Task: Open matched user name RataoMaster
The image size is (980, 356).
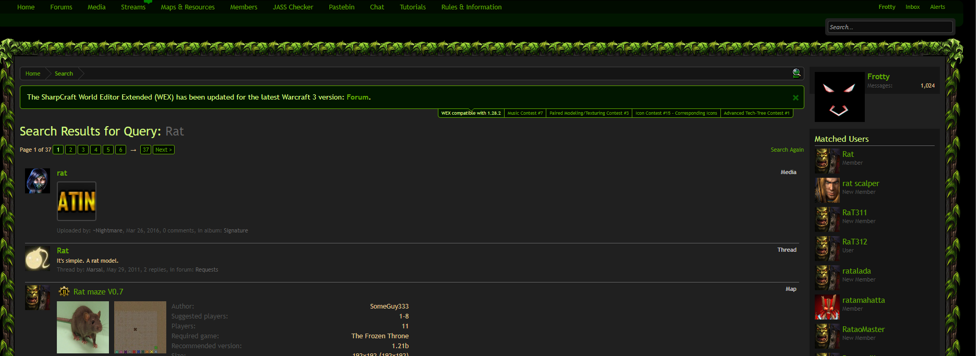Action: pyautogui.click(x=863, y=329)
